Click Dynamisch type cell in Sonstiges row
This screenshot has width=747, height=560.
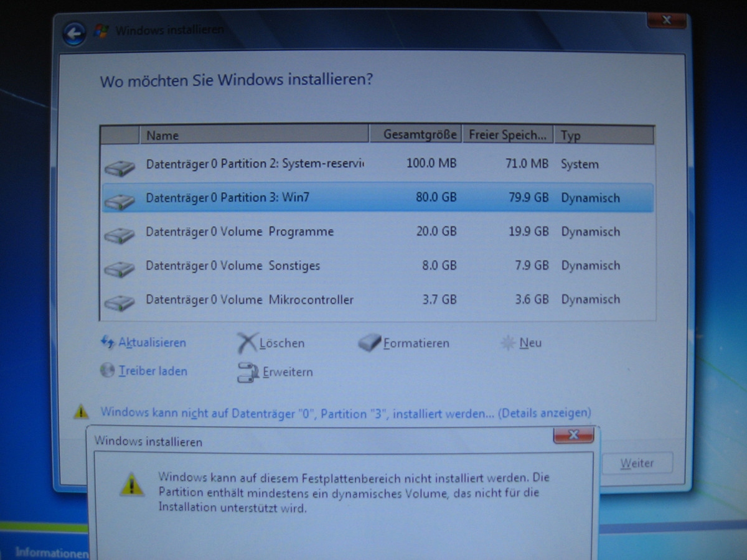590,265
